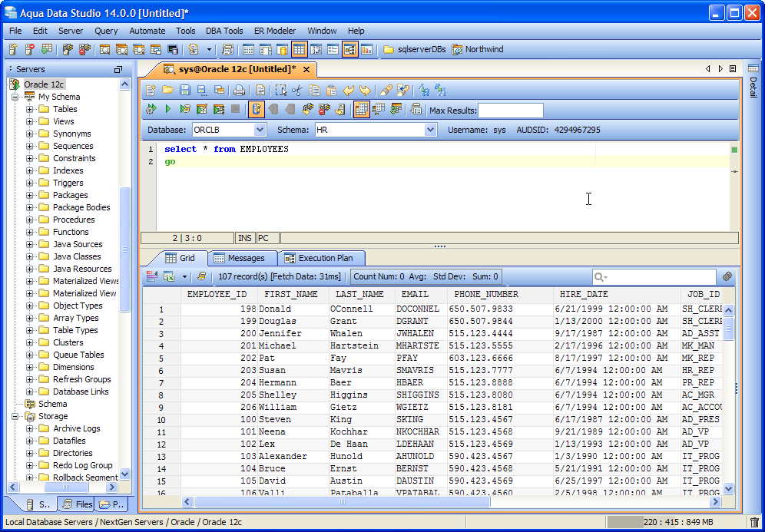Switch to the Files sidebar tab

(x=78, y=504)
